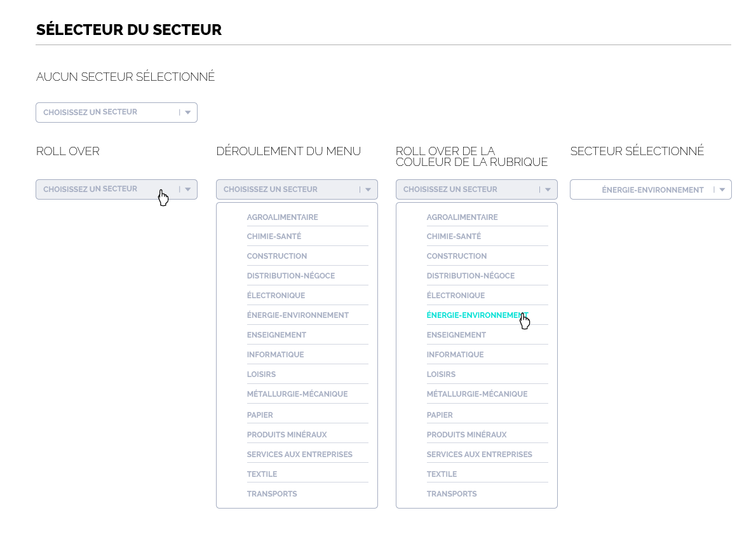The image size is (756, 534).
Task: Pick Métallurgie-Mécanique in the color rollover list
Action: tap(476, 394)
